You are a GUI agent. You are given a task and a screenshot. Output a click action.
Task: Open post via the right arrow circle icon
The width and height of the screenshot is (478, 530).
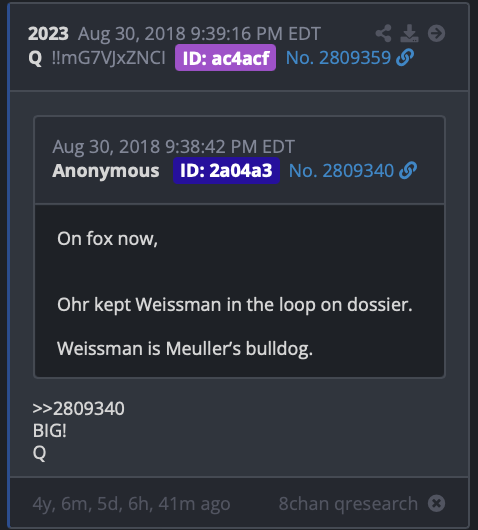coord(436,33)
